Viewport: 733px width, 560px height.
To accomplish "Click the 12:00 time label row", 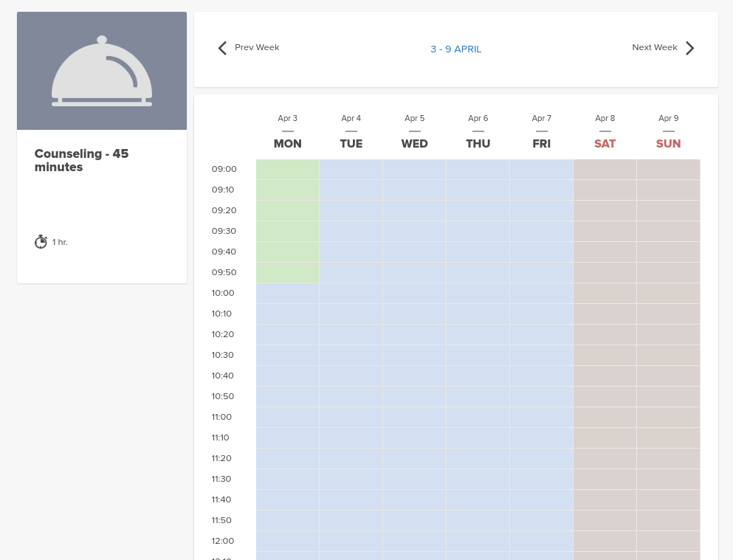I will tap(222, 541).
